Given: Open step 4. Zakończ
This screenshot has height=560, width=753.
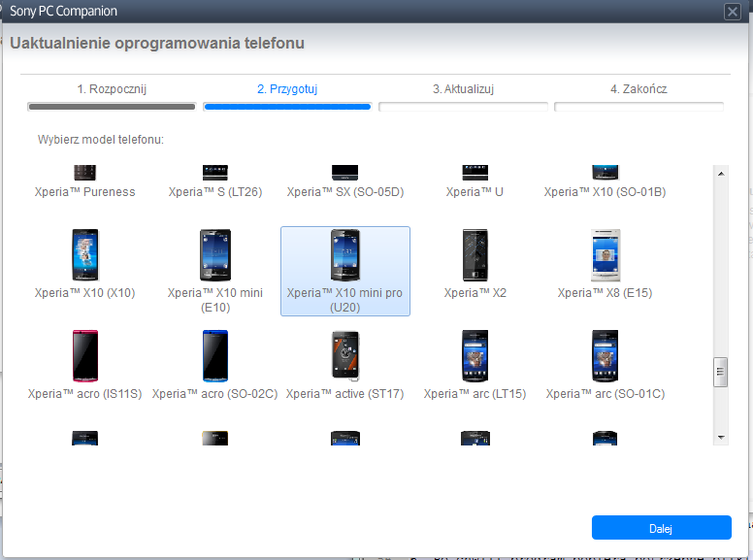Looking at the screenshot, I should 638,89.
